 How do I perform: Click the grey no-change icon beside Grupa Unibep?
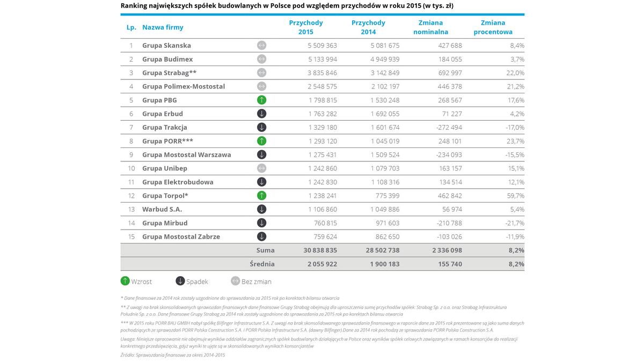coord(261,168)
